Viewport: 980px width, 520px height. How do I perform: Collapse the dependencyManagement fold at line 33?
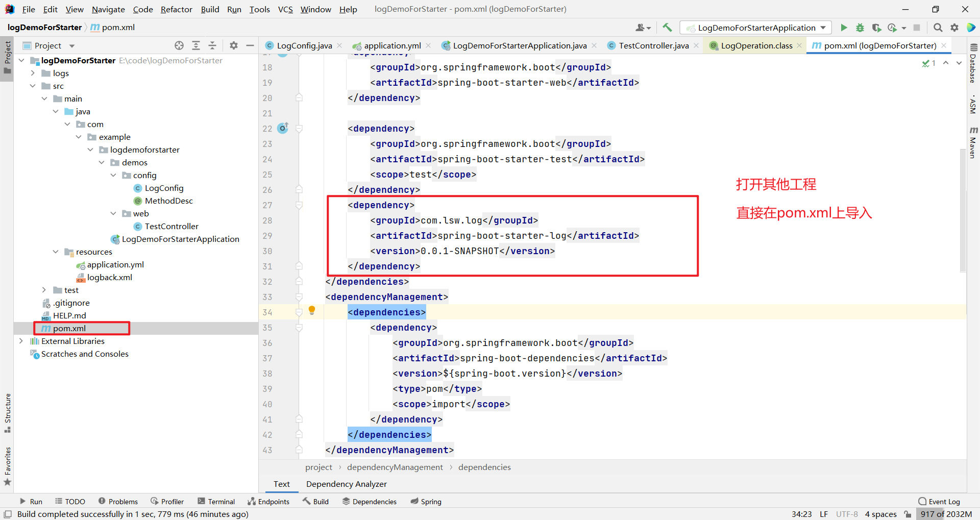(300, 297)
